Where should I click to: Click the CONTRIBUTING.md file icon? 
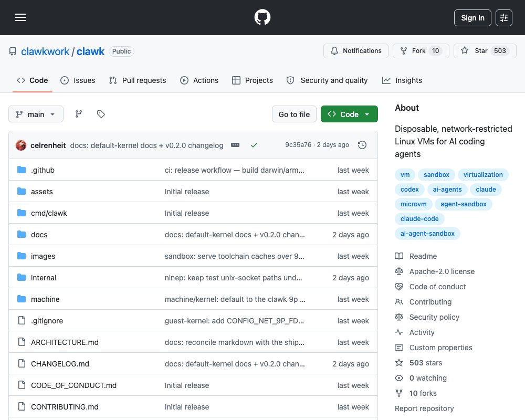[x=22, y=406]
